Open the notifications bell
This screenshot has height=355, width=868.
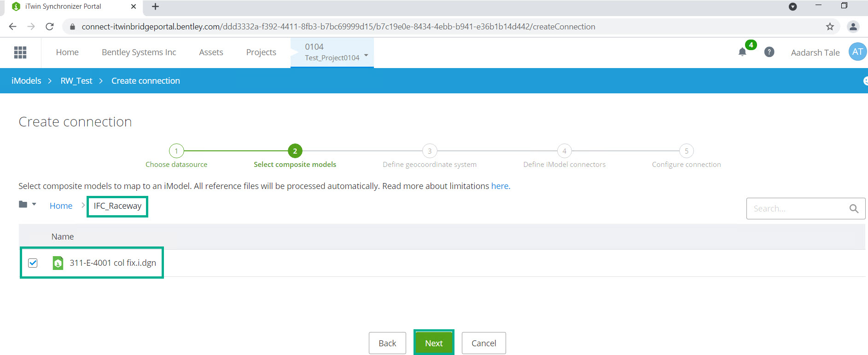[742, 52]
